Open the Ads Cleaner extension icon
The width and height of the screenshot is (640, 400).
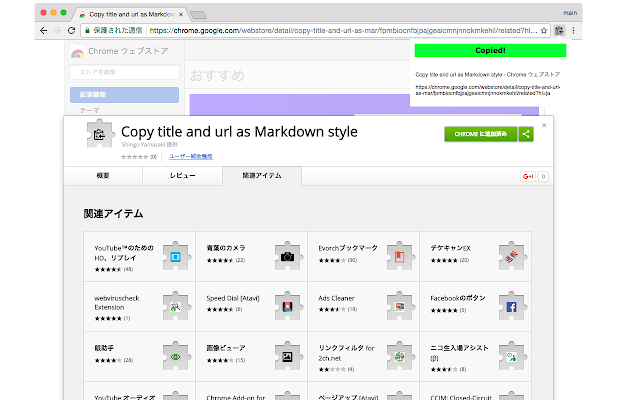399,307
